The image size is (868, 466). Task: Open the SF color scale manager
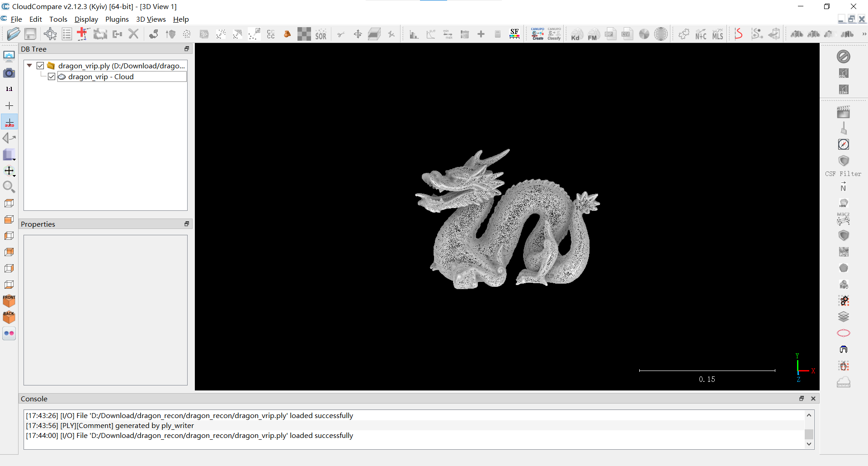tap(514, 34)
